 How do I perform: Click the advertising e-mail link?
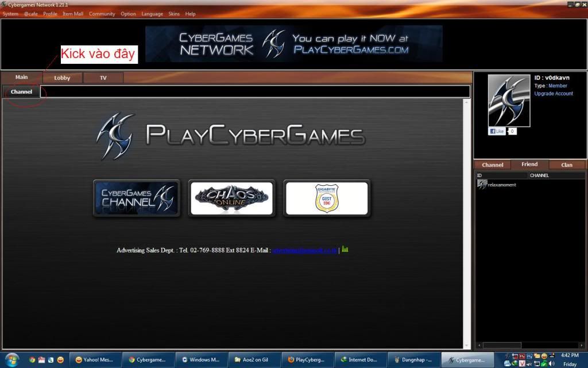(305, 250)
